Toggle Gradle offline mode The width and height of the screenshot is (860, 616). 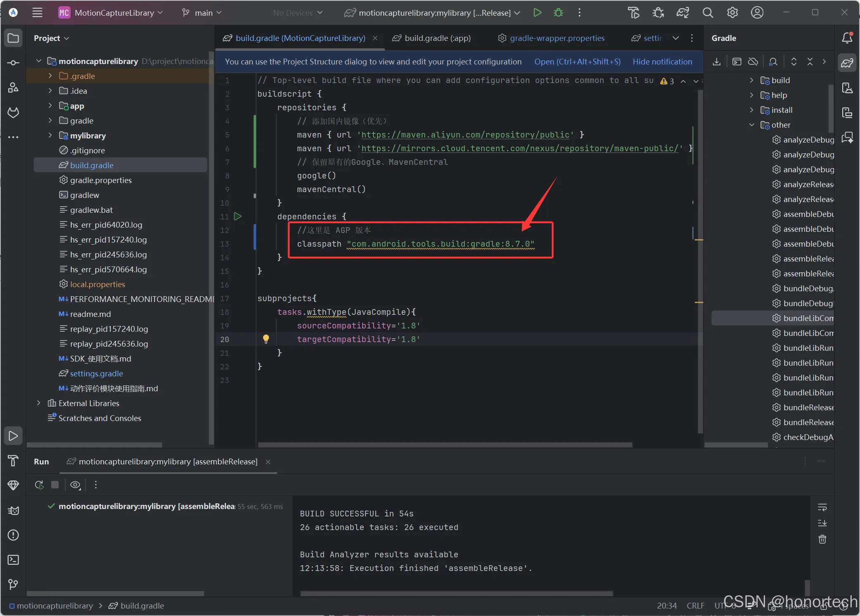click(x=753, y=62)
